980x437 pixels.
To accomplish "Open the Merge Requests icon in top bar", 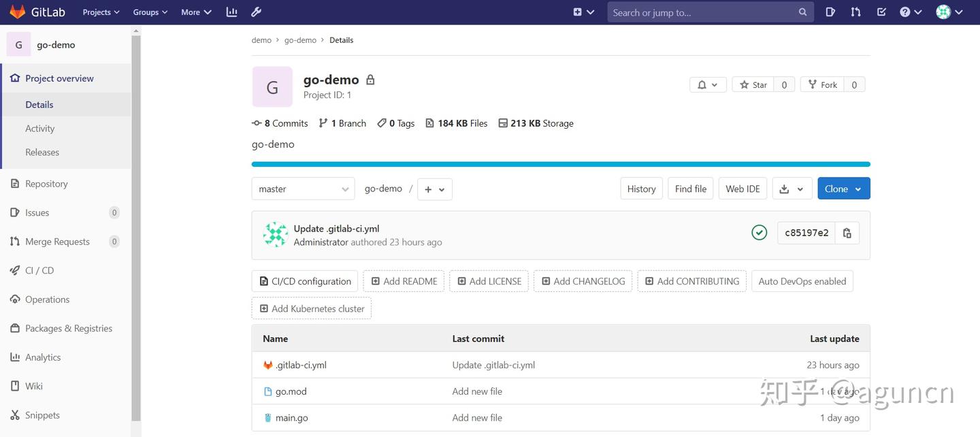I will (855, 12).
